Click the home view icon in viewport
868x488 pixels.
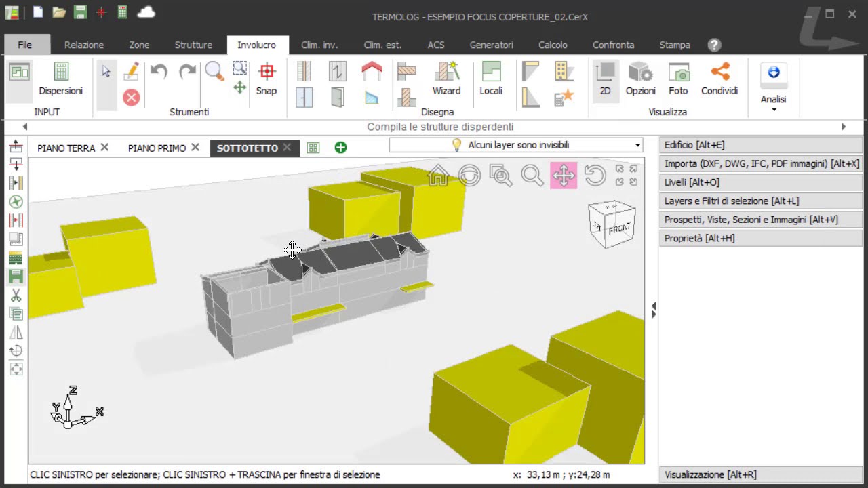tap(438, 176)
